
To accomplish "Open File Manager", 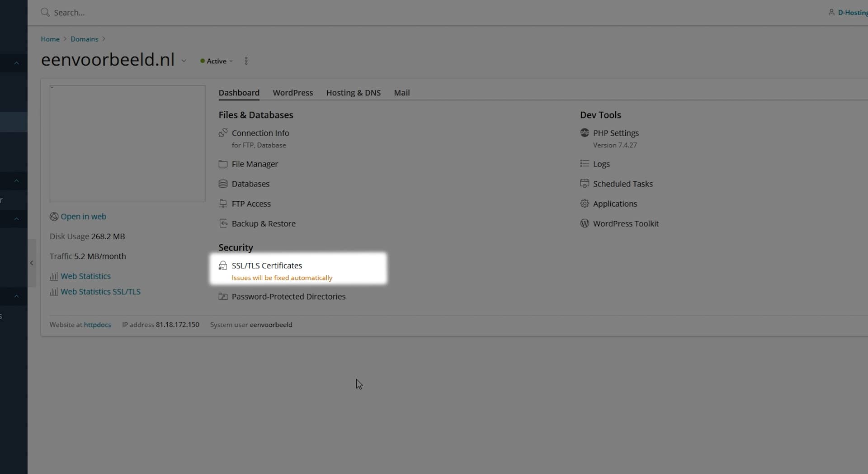I will tap(255, 164).
